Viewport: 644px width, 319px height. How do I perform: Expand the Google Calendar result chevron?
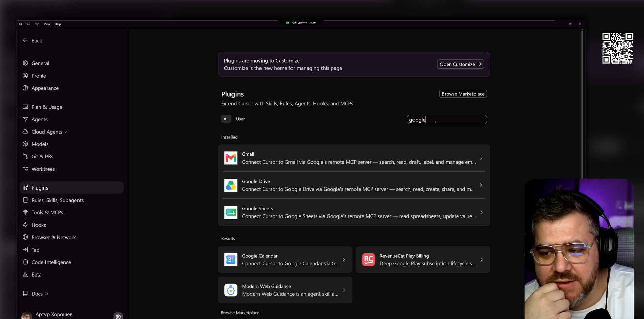[344, 260]
